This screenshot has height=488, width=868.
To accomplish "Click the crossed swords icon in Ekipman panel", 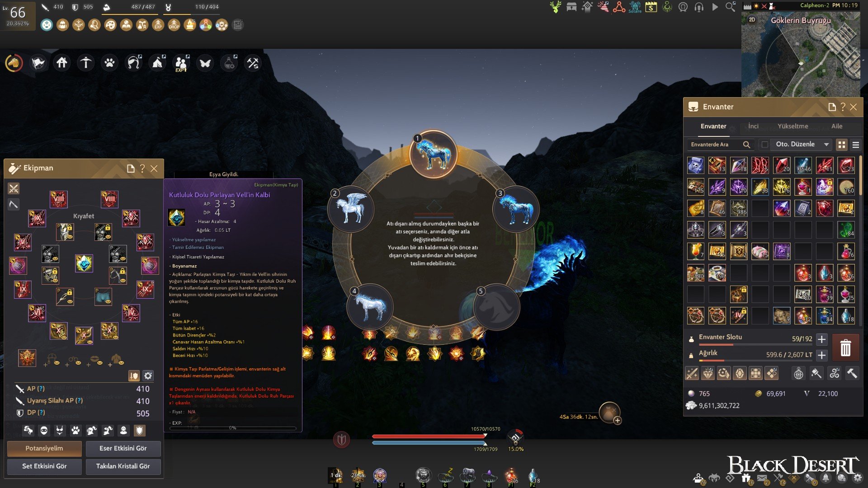I will [14, 188].
